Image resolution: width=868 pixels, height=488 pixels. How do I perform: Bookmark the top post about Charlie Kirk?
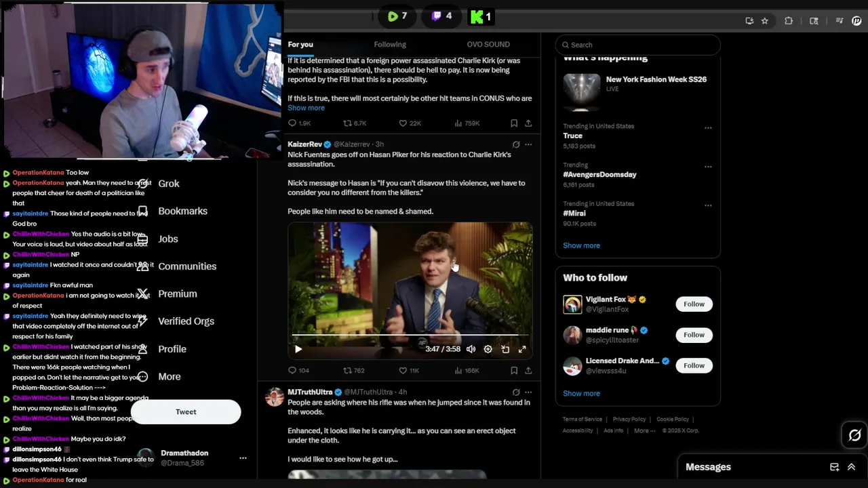[x=514, y=123]
